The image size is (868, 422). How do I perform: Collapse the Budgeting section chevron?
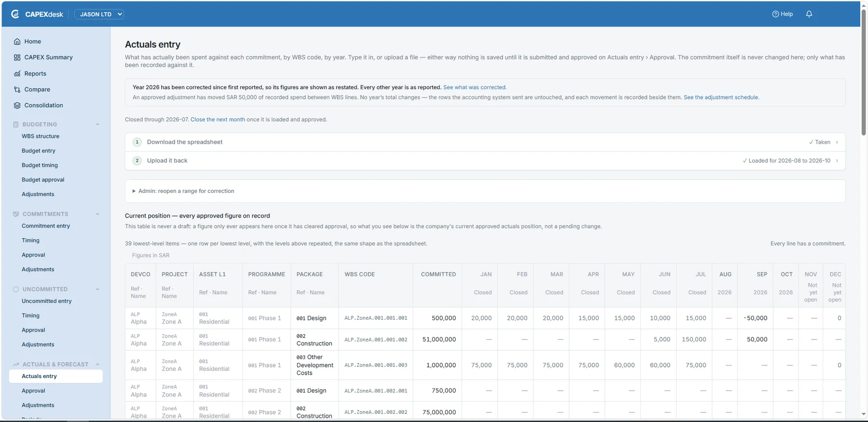pos(97,124)
